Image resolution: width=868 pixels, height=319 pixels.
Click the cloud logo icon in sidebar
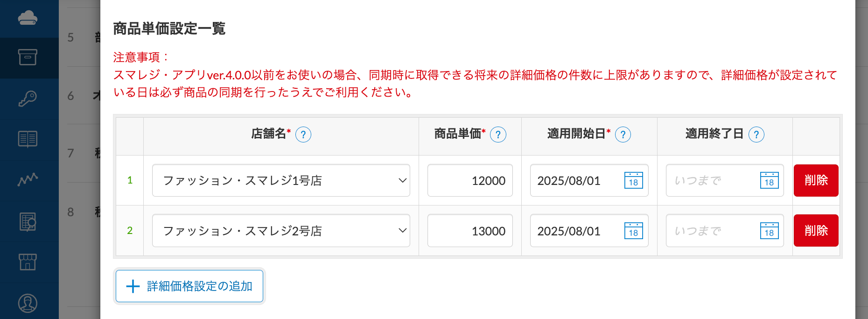[x=28, y=18]
